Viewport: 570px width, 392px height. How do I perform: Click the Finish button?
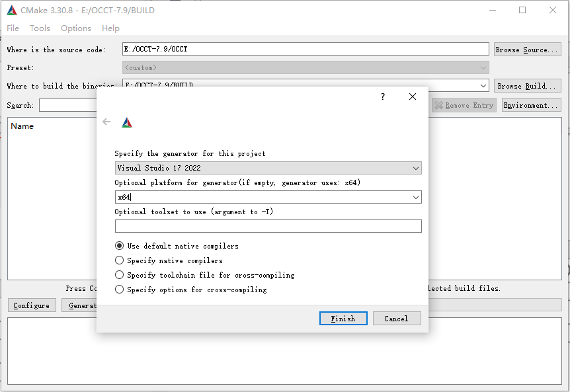[x=343, y=319]
